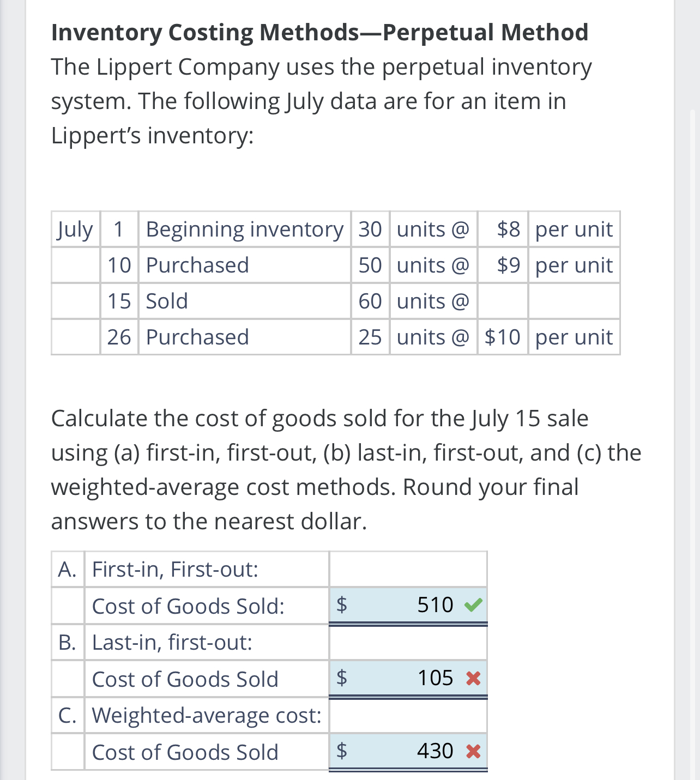
Task: Click the 26 Purchased table cell
Action: click(196, 337)
